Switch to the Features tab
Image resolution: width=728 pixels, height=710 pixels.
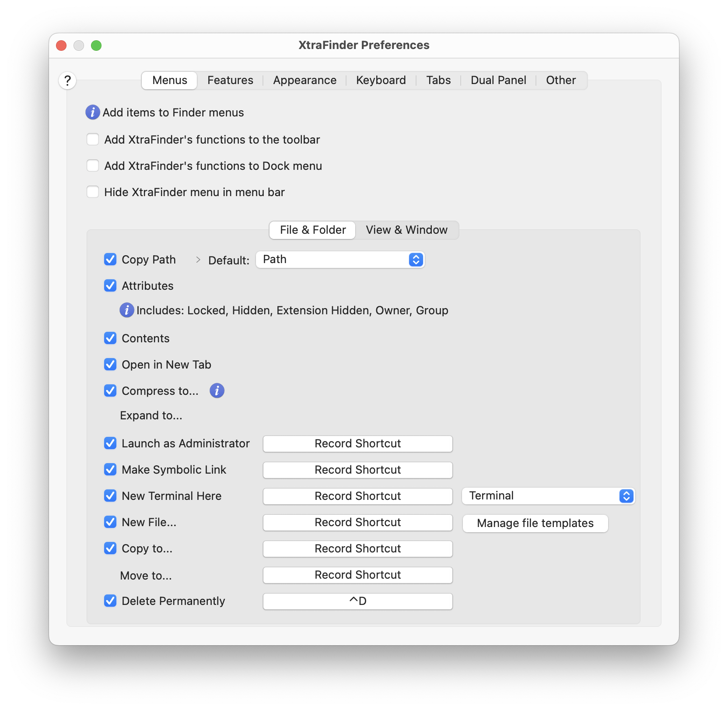230,81
